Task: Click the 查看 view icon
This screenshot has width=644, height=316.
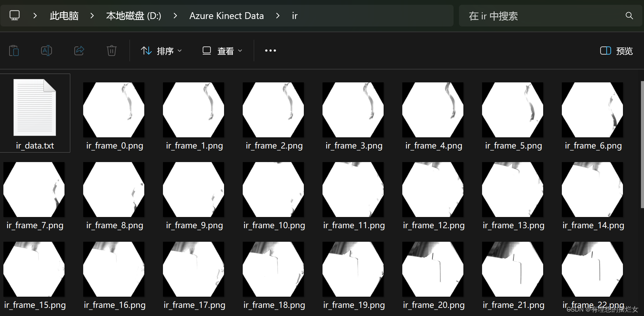Action: [206, 50]
